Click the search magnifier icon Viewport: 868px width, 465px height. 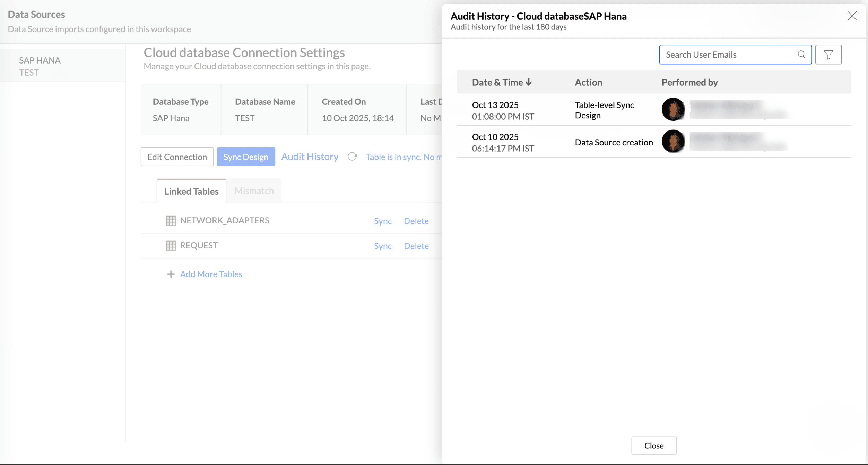[801, 54]
